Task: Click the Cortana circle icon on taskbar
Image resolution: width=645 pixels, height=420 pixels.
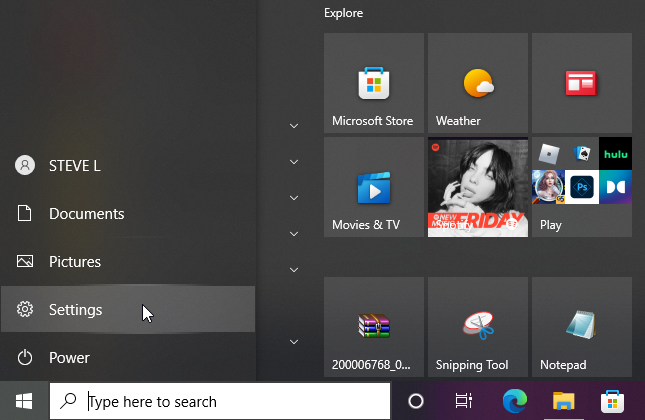Action: click(x=415, y=401)
